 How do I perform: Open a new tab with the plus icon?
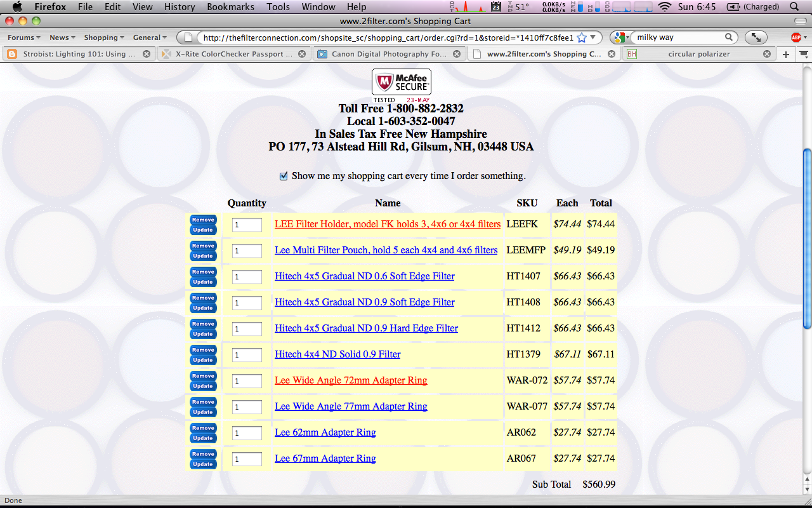click(x=785, y=54)
